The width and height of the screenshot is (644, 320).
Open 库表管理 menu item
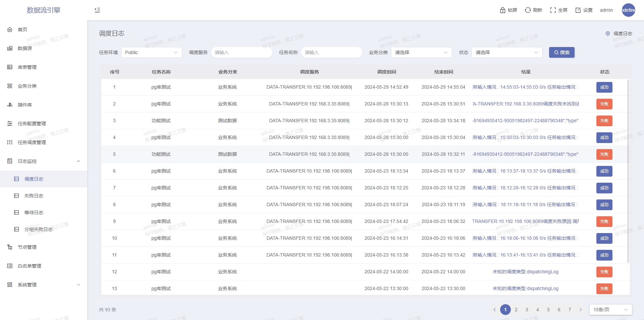(x=44, y=67)
